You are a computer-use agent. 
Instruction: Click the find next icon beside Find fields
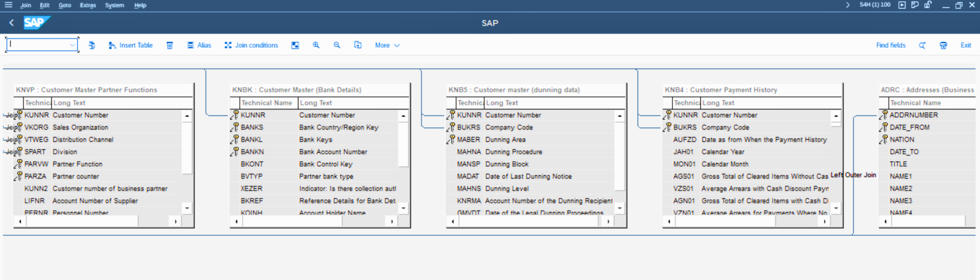(922, 45)
